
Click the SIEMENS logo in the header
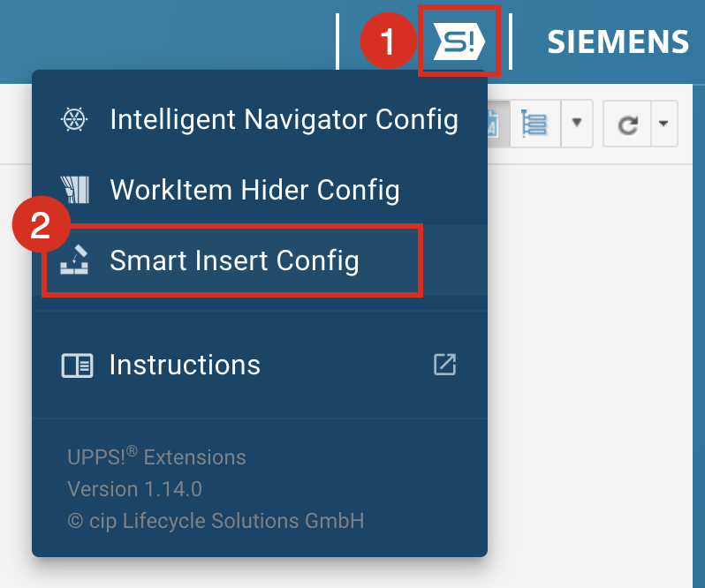pyautogui.click(x=617, y=41)
